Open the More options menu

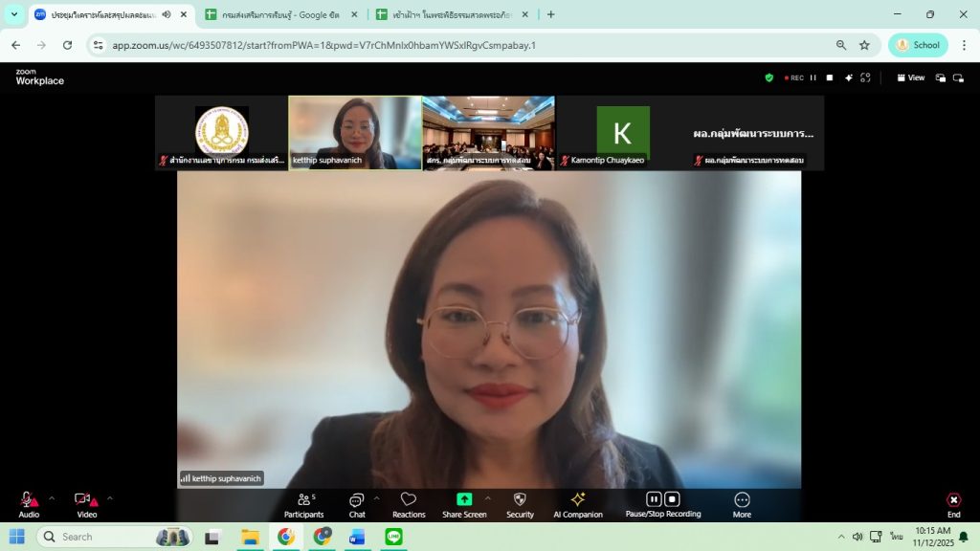tap(742, 504)
